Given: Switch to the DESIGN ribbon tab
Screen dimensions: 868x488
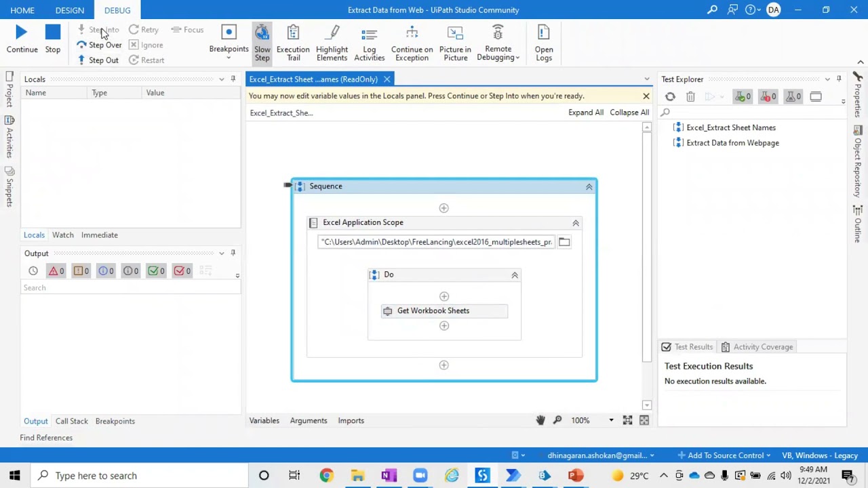Looking at the screenshot, I should 70,10.
